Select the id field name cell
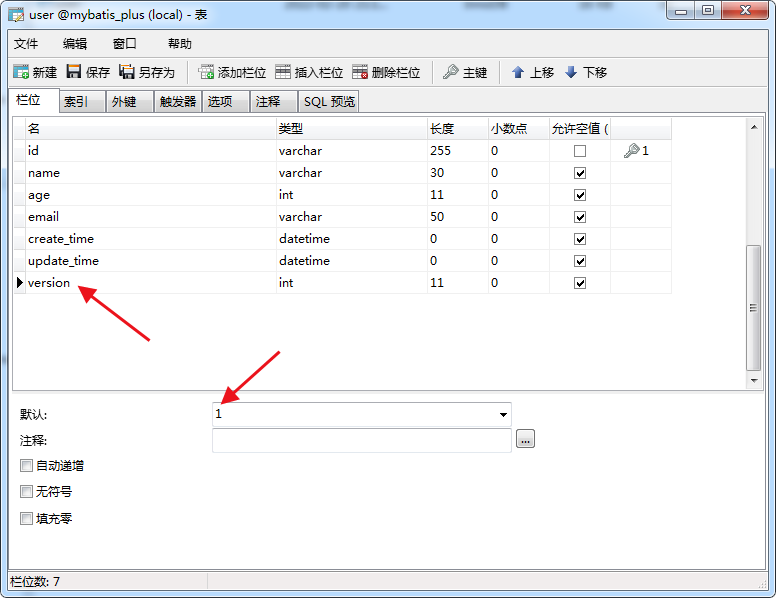The height and width of the screenshot is (598, 776). pos(150,150)
